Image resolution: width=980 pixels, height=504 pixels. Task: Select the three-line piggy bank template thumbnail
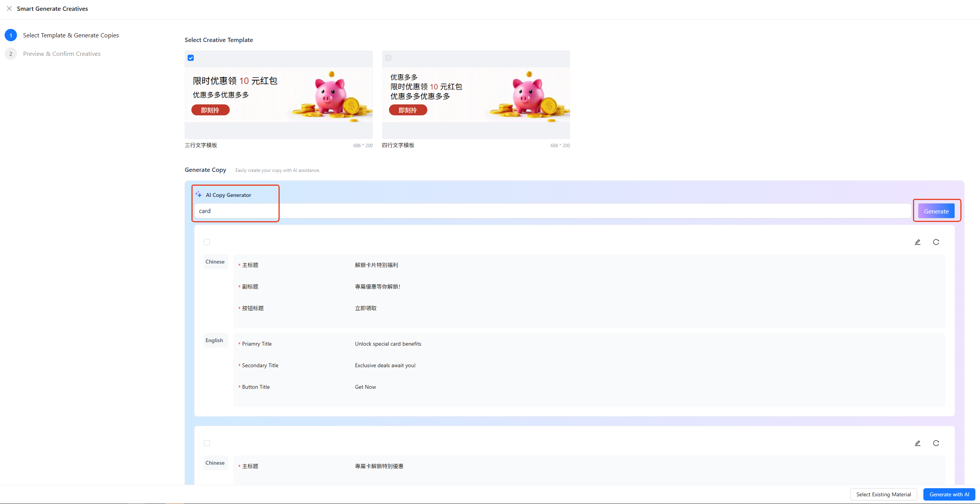click(279, 95)
